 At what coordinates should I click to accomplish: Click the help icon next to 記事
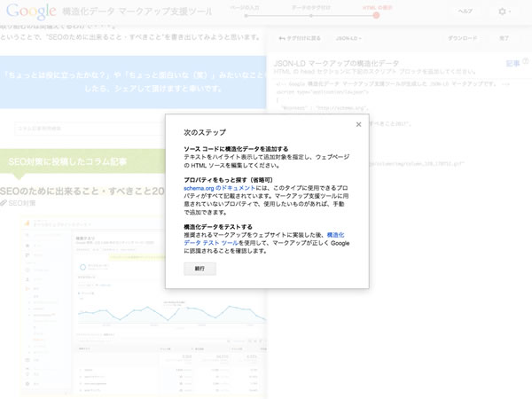[526, 61]
